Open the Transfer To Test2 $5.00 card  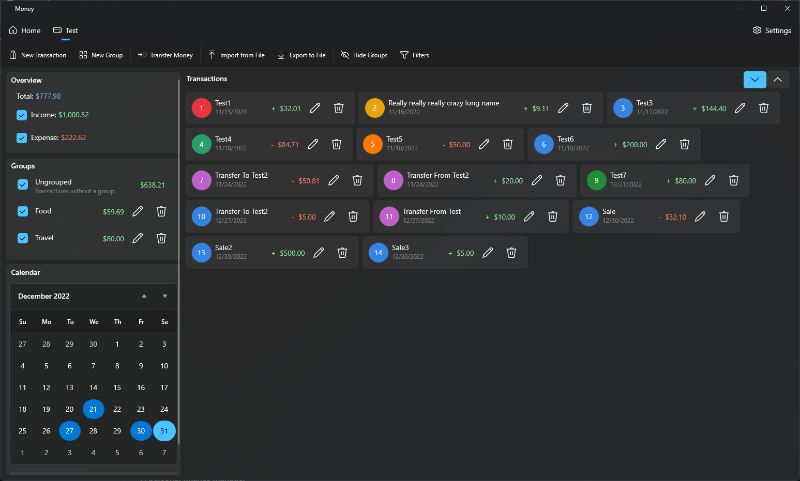(x=277, y=217)
